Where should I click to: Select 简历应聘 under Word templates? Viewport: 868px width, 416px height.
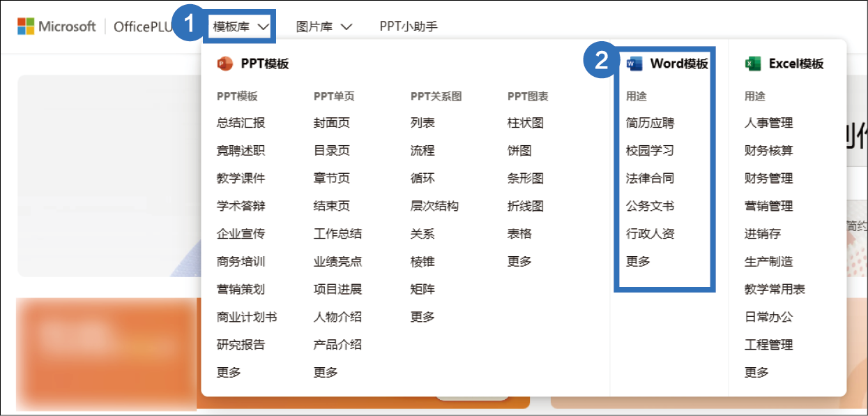pos(650,123)
